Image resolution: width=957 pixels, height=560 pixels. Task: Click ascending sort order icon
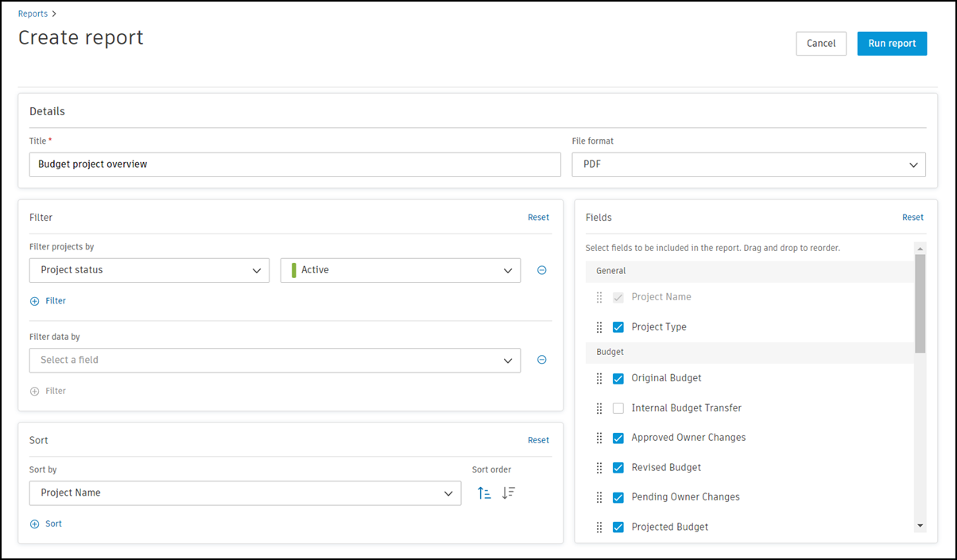point(484,493)
